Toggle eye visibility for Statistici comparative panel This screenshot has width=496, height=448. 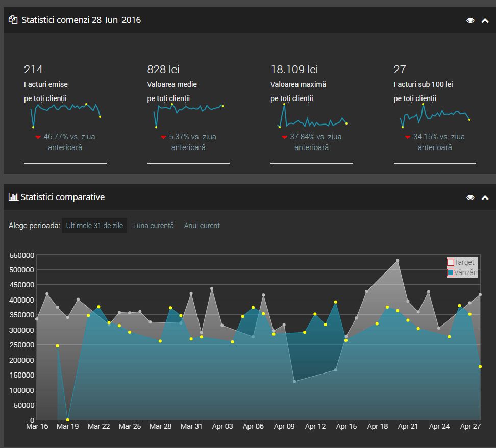470,197
